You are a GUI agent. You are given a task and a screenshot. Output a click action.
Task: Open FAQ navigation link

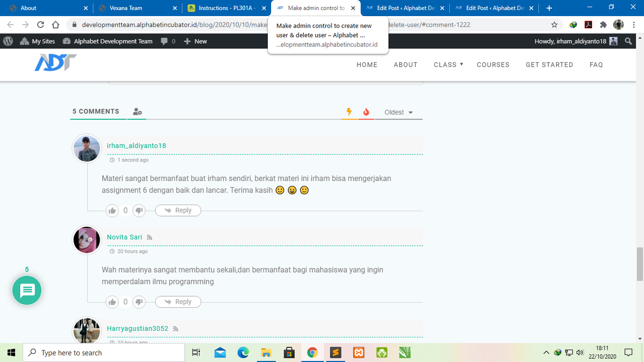(x=596, y=64)
